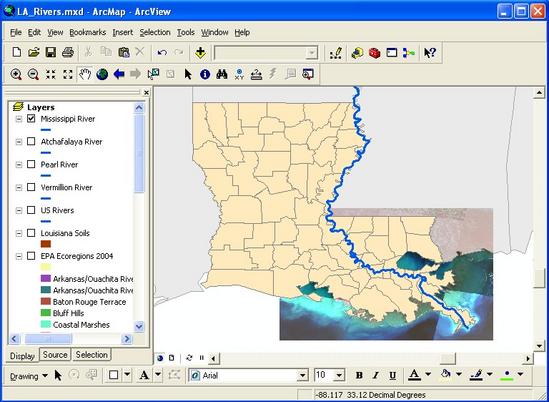Uncheck the Mississippi River layer
Screen dimensions: 549x402
[31, 118]
